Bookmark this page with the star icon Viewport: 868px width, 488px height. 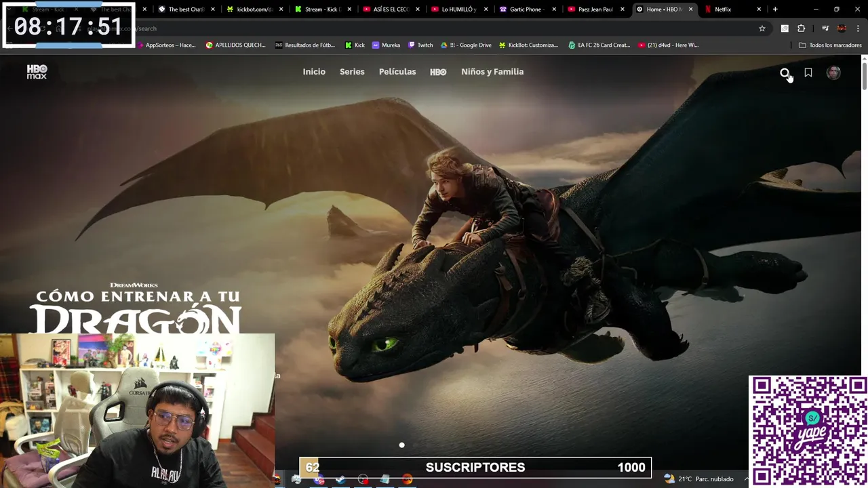coord(762,28)
